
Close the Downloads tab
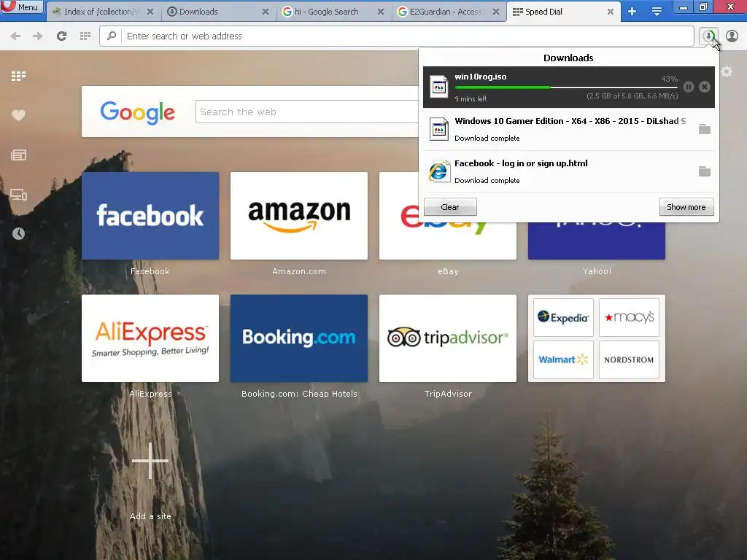tap(266, 12)
